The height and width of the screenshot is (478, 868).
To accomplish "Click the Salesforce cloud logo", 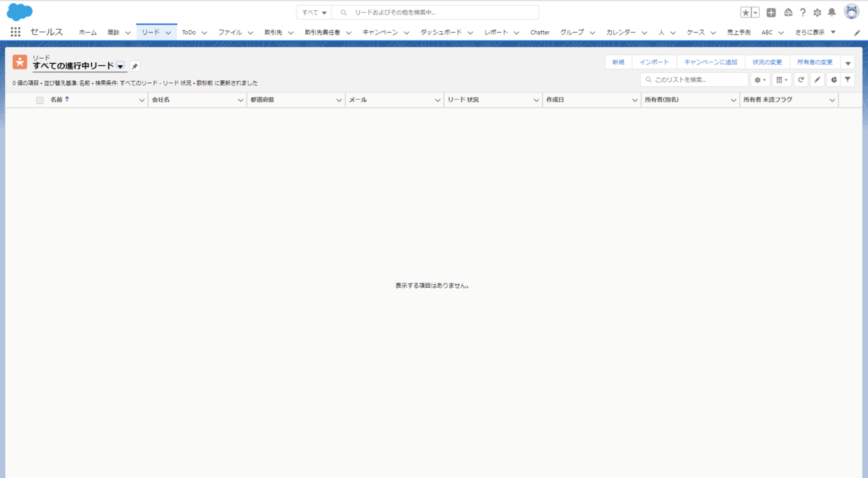I will pos(20,12).
